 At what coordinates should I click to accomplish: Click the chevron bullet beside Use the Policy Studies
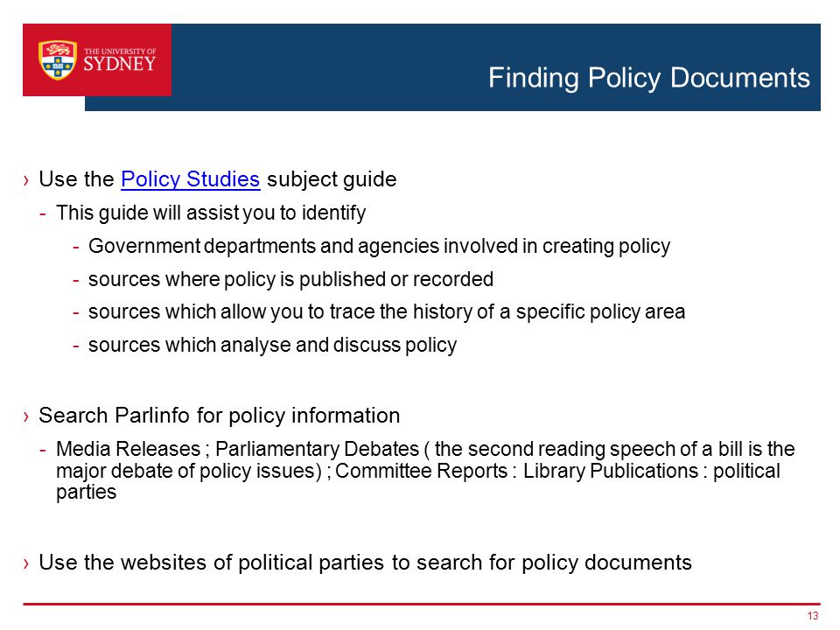tap(26, 180)
